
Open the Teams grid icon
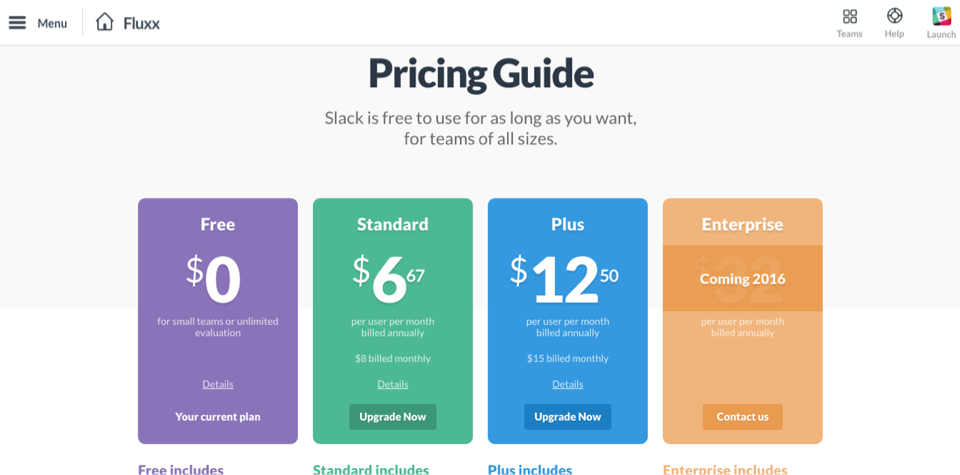point(849,16)
